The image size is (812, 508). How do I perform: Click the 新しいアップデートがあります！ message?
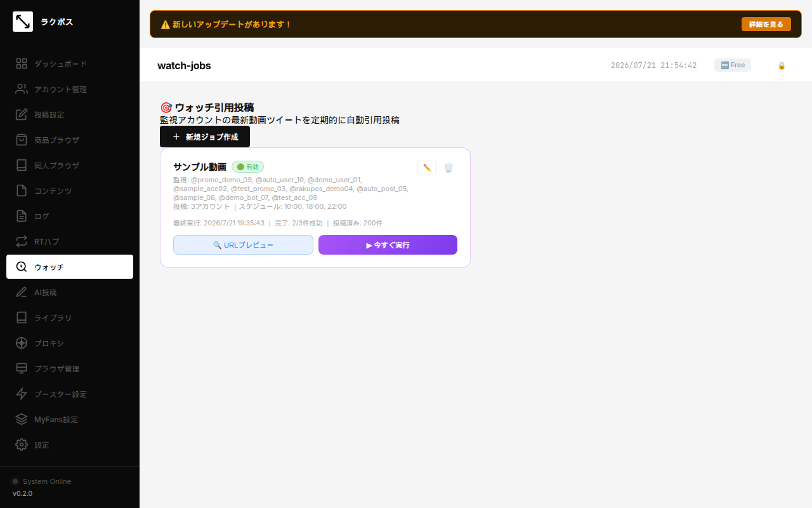point(232,24)
